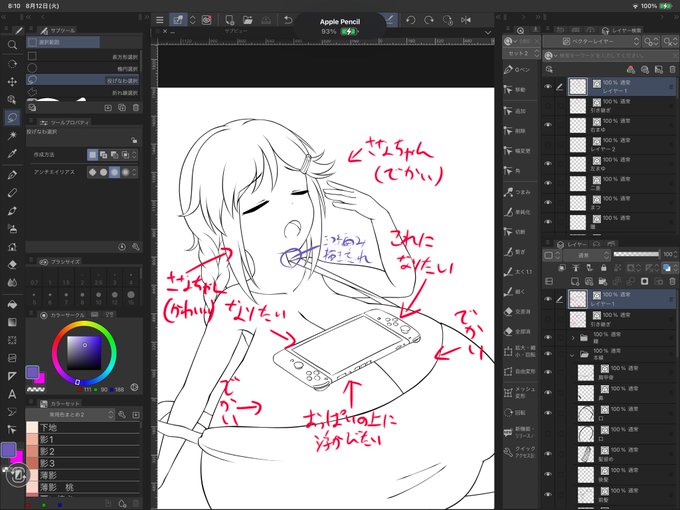This screenshot has height=510, width=680.
Task: Select the Eyedropper tool
Action: [x=12, y=154]
